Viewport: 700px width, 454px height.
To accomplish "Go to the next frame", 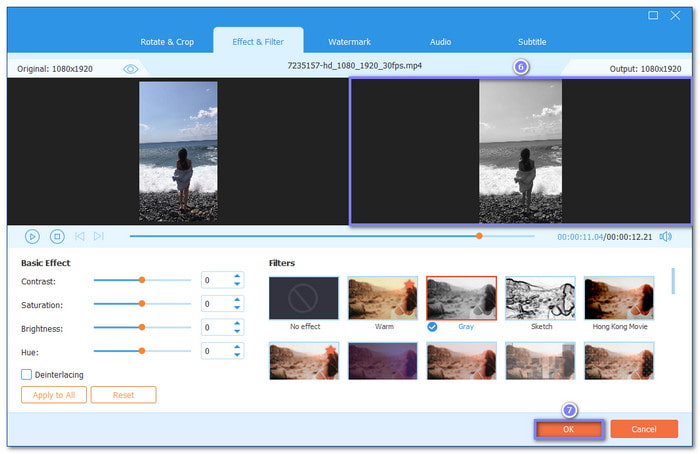I will point(99,236).
